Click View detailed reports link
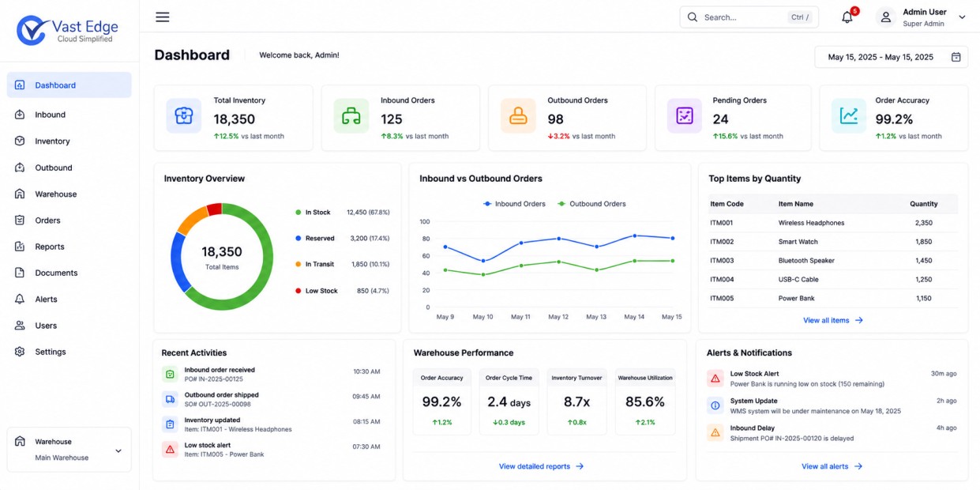This screenshot has width=980, height=490. click(542, 466)
